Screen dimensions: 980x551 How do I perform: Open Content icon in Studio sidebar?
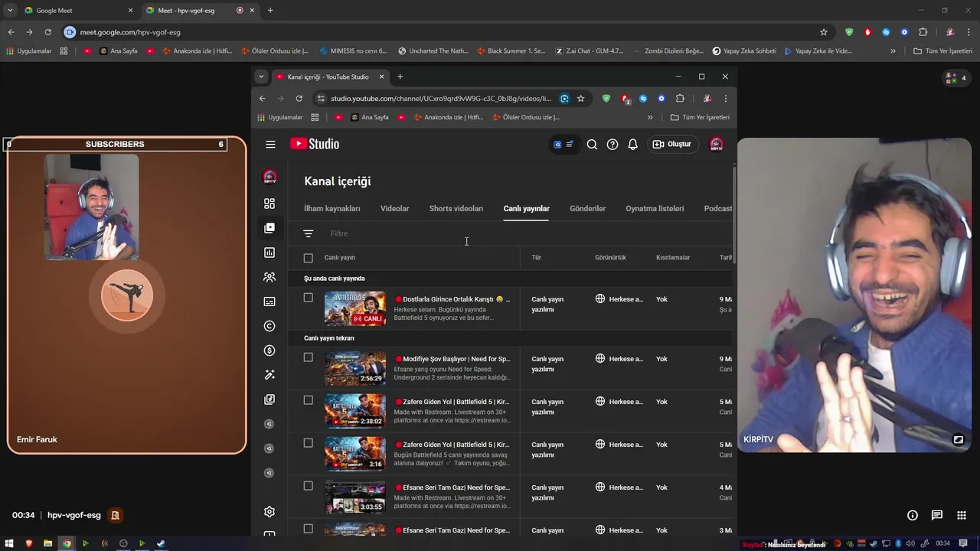(269, 228)
